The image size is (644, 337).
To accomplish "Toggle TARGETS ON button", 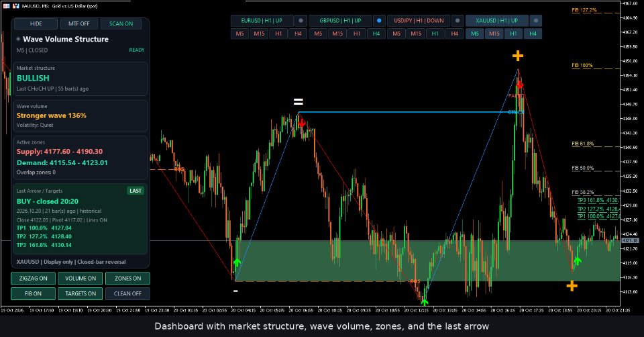I will click(x=80, y=293).
